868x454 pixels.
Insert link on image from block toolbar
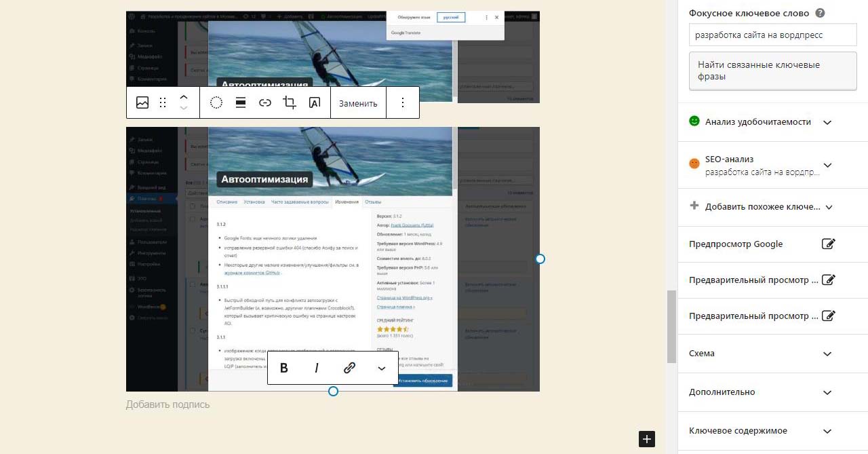click(265, 103)
